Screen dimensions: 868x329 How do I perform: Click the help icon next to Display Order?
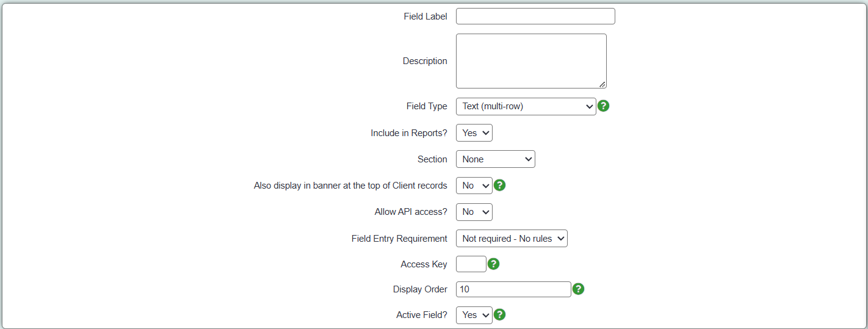pos(578,289)
